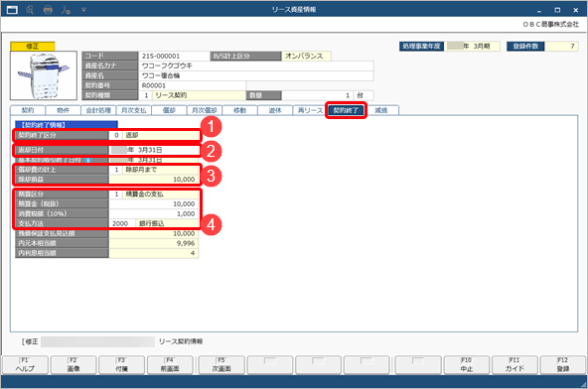The width and height of the screenshot is (588, 389).
Task: Go back with F4 前画面 button
Action: pyautogui.click(x=170, y=364)
